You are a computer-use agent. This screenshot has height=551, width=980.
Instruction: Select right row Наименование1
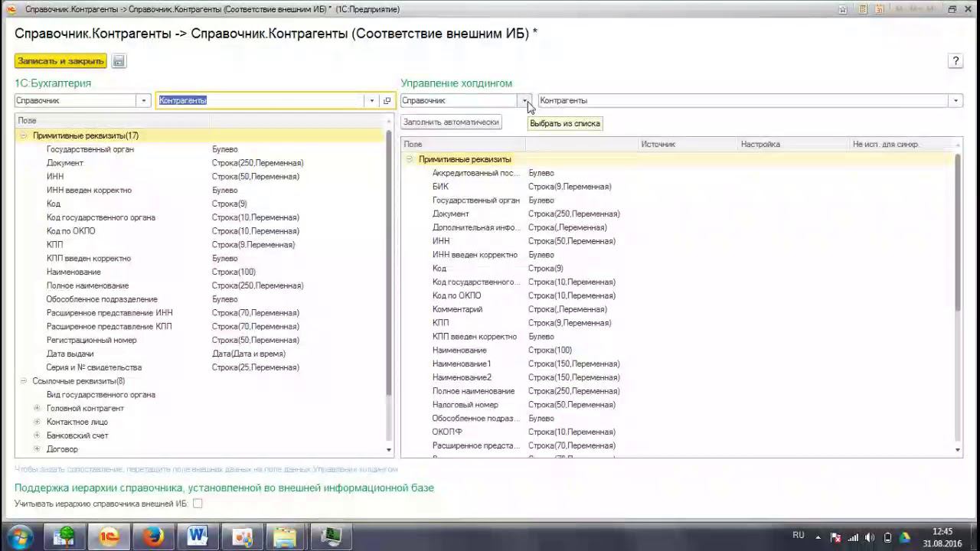click(678, 364)
